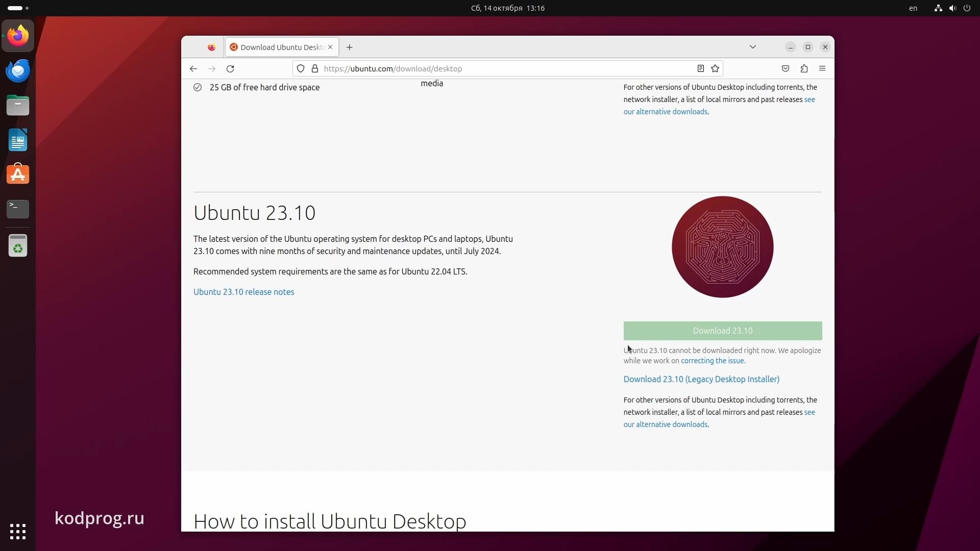Open the calendar clock in top bar
The height and width of the screenshot is (551, 980).
point(507,8)
